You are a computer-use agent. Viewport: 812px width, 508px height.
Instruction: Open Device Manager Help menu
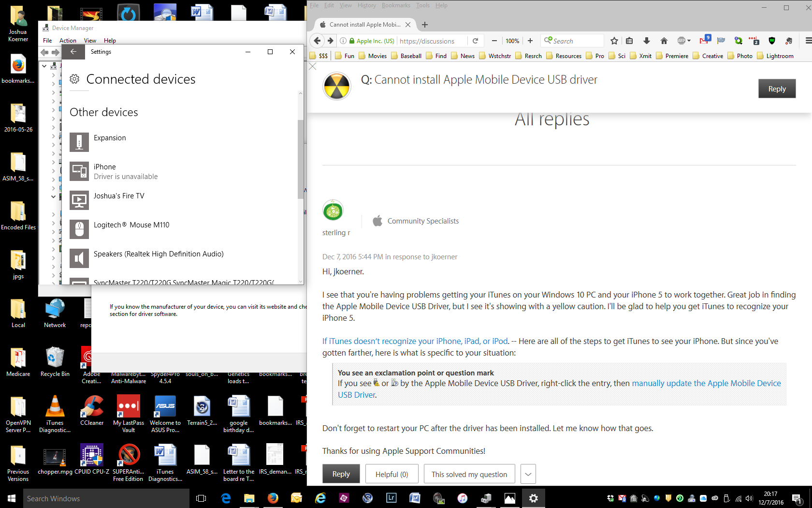click(110, 41)
